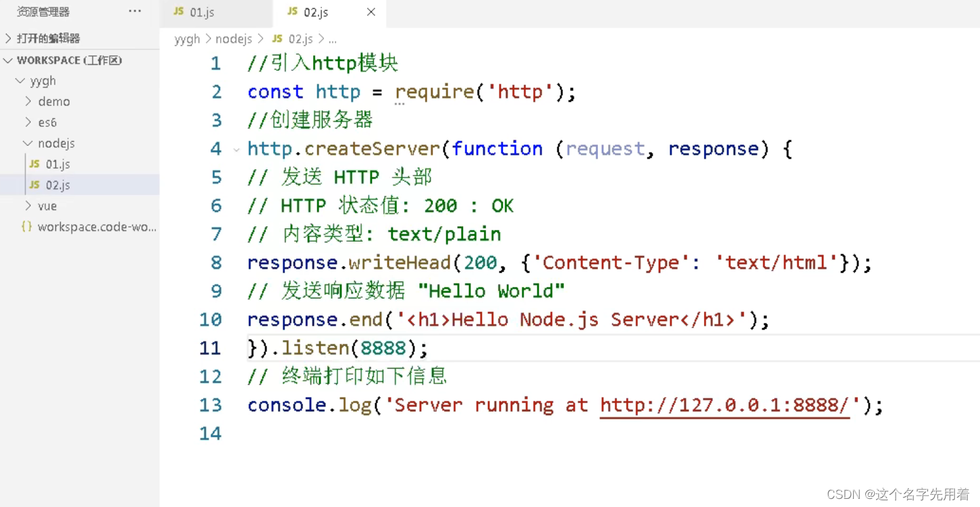Click nodejs in the breadcrumb path
This screenshot has width=980, height=507.
[x=234, y=39]
